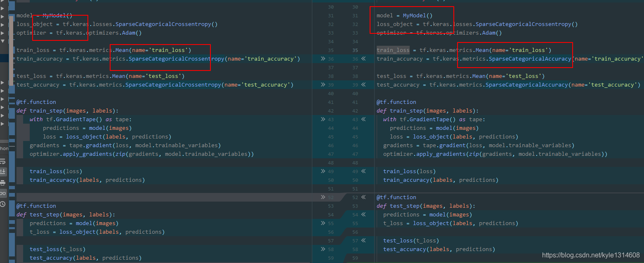Click 'name='test_loss'' string in left pane
The image size is (644, 263).
pos(155,76)
